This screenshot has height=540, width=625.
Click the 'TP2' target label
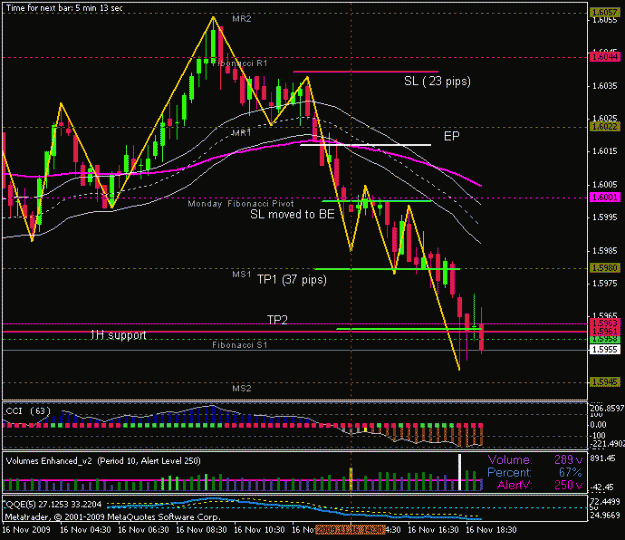coord(277,320)
